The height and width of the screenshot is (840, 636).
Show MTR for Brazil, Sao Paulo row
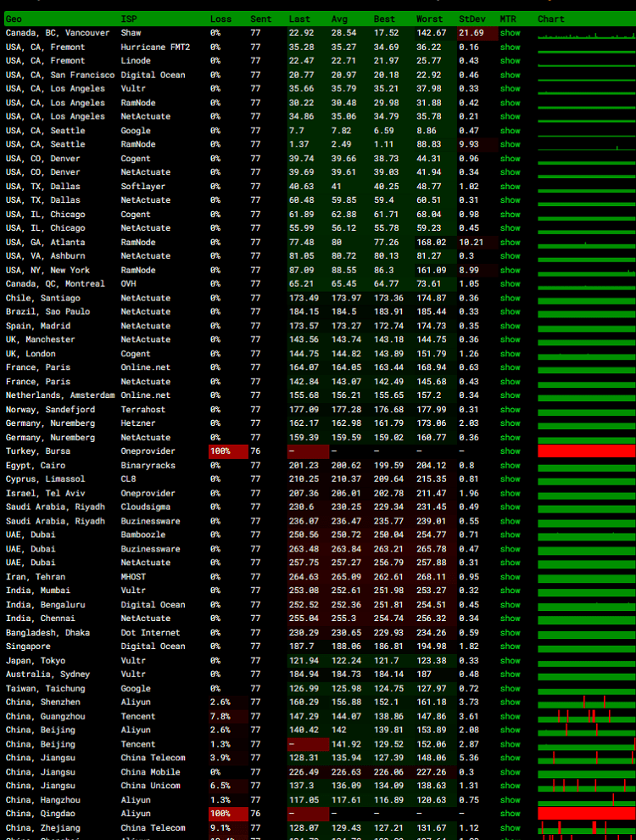pos(510,311)
